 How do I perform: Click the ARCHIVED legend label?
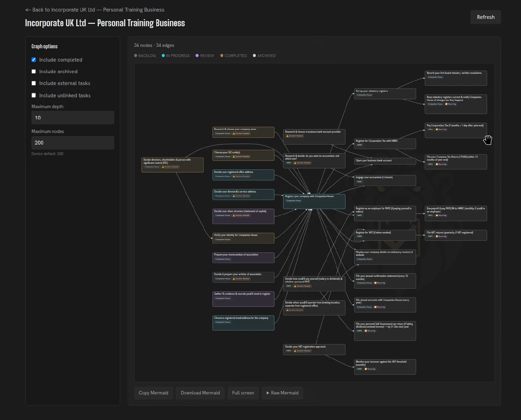coord(267,56)
